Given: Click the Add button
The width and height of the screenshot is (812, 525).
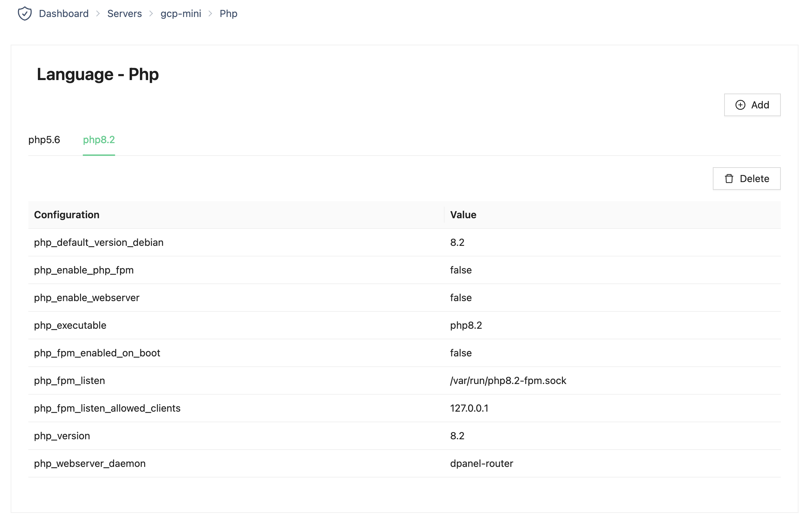Looking at the screenshot, I should (752, 105).
